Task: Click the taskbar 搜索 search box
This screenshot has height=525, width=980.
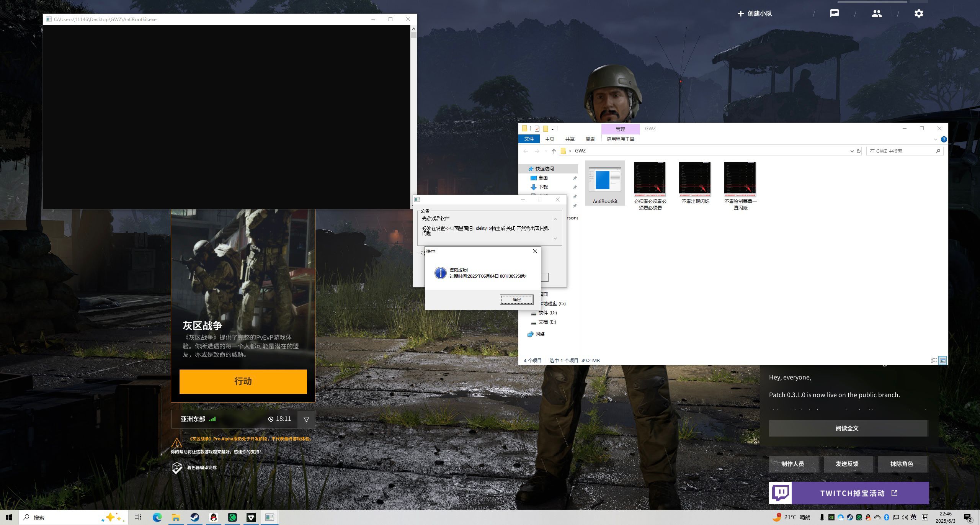Action: tap(73, 517)
